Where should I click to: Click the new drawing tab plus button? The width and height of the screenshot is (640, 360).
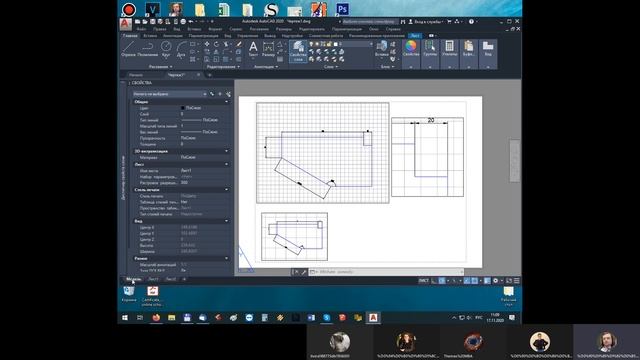click(209, 75)
